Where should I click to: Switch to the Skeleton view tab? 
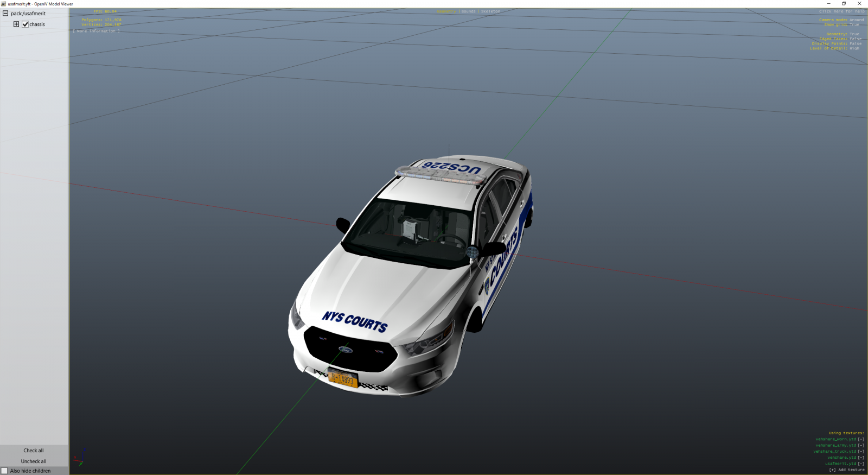tap(490, 11)
